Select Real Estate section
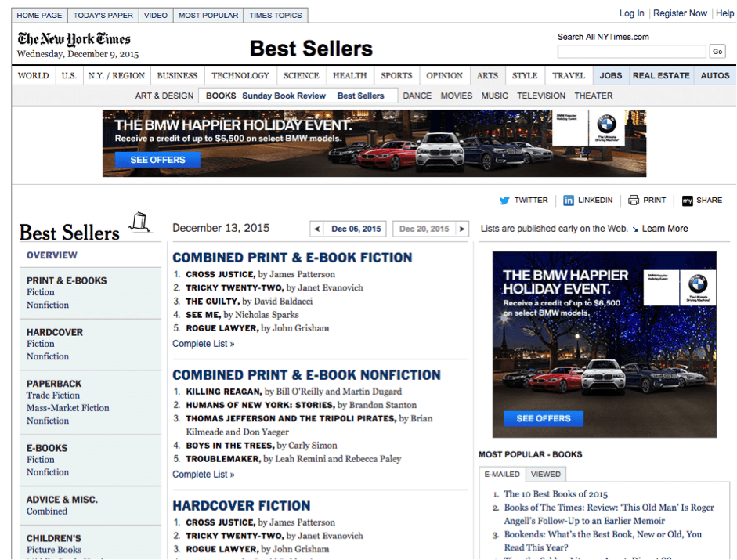This screenshot has width=737, height=560. (661, 76)
